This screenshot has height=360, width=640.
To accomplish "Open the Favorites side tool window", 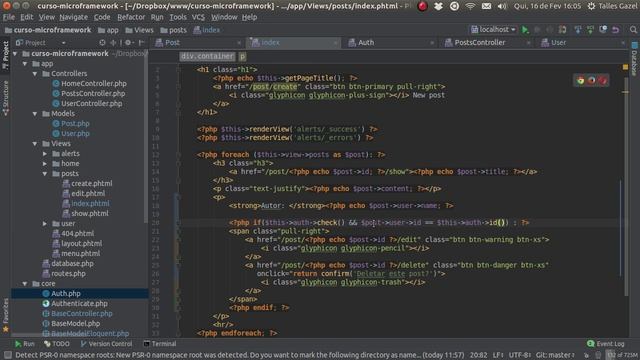I will point(5,314).
